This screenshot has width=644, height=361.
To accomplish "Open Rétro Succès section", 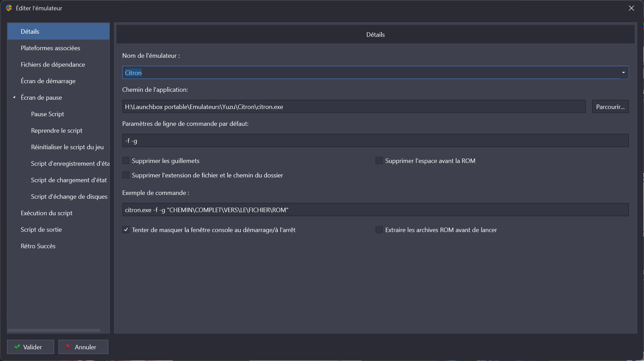I will point(38,246).
